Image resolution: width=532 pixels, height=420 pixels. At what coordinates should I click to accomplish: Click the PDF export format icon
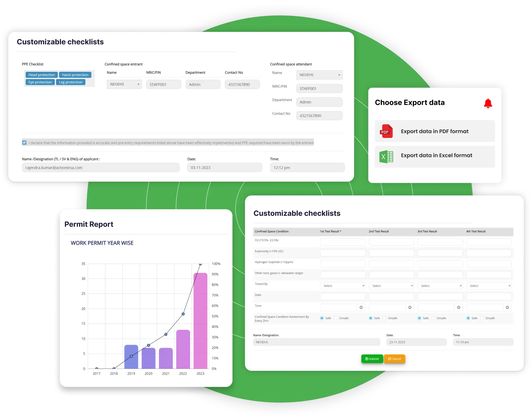click(x=386, y=131)
